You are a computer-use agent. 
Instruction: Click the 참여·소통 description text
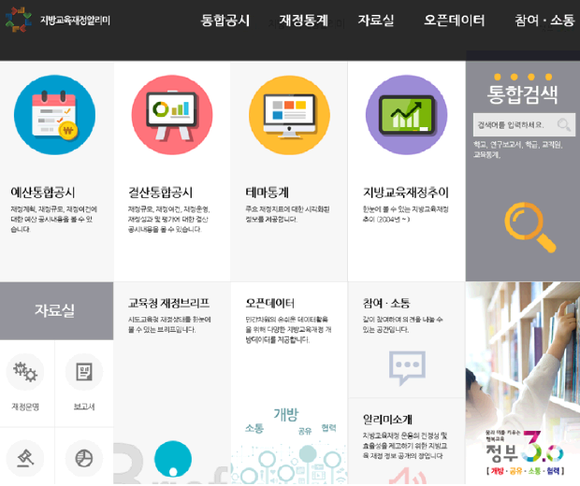click(x=402, y=324)
